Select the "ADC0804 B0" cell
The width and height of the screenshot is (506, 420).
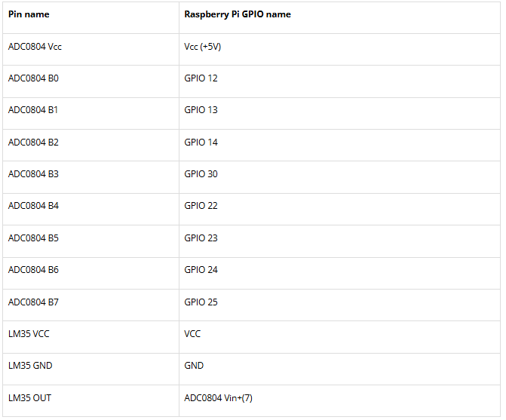coord(33,78)
